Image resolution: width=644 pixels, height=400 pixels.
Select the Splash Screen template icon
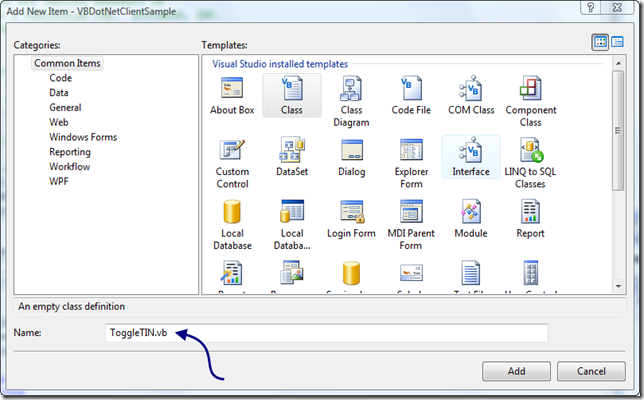411,273
